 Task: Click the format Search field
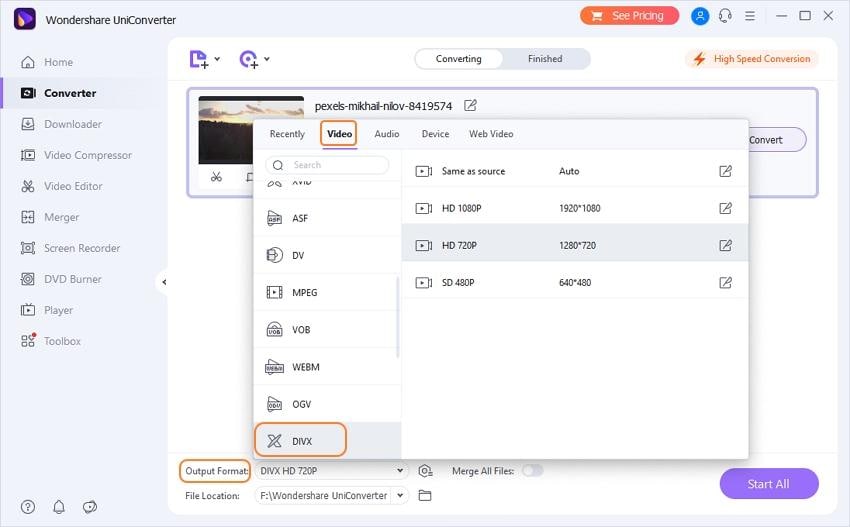[x=327, y=165]
